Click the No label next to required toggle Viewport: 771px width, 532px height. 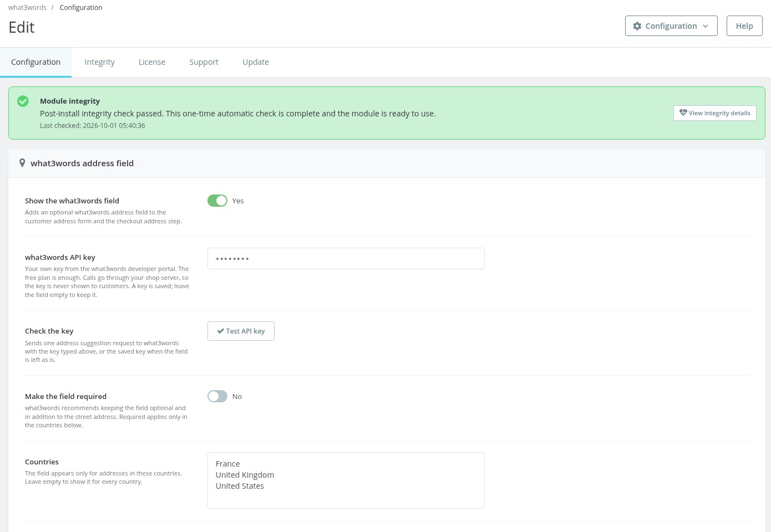(237, 396)
